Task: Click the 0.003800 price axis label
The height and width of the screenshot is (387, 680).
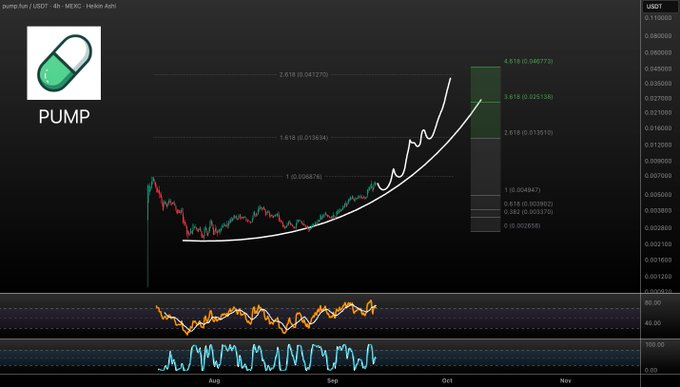Action: click(x=658, y=210)
